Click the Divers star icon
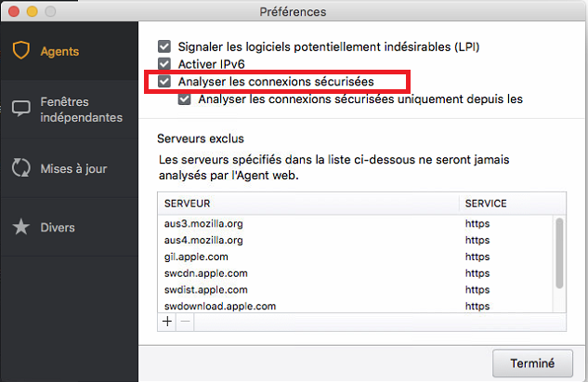This screenshot has width=588, height=382. [x=20, y=227]
